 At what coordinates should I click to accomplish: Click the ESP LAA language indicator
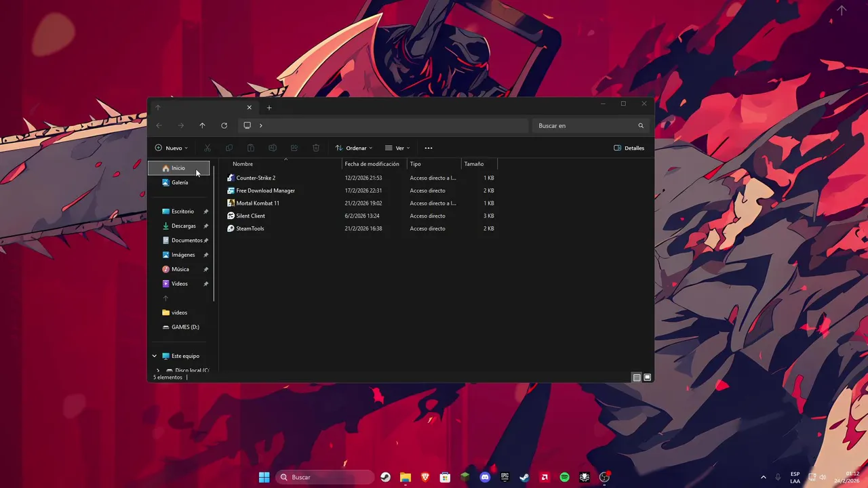pos(795,477)
